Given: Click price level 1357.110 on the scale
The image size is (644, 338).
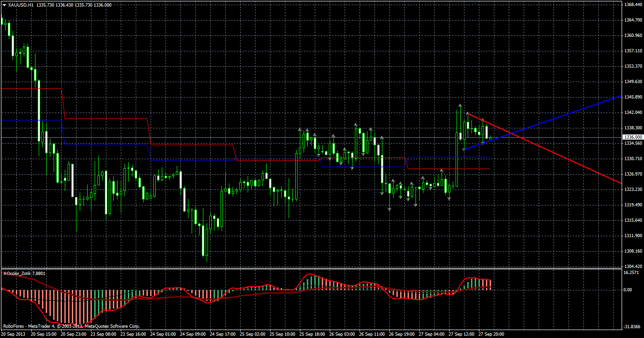Looking at the screenshot, I should point(632,51).
